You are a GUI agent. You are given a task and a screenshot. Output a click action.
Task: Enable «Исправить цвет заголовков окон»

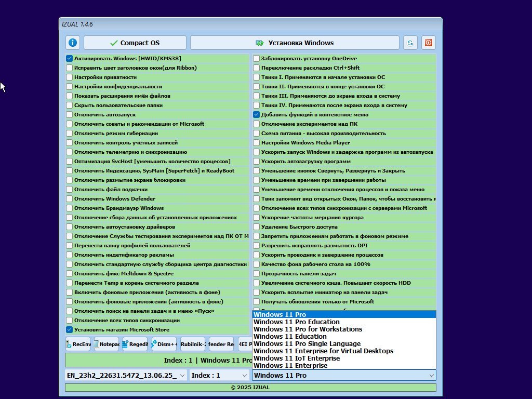click(69, 68)
